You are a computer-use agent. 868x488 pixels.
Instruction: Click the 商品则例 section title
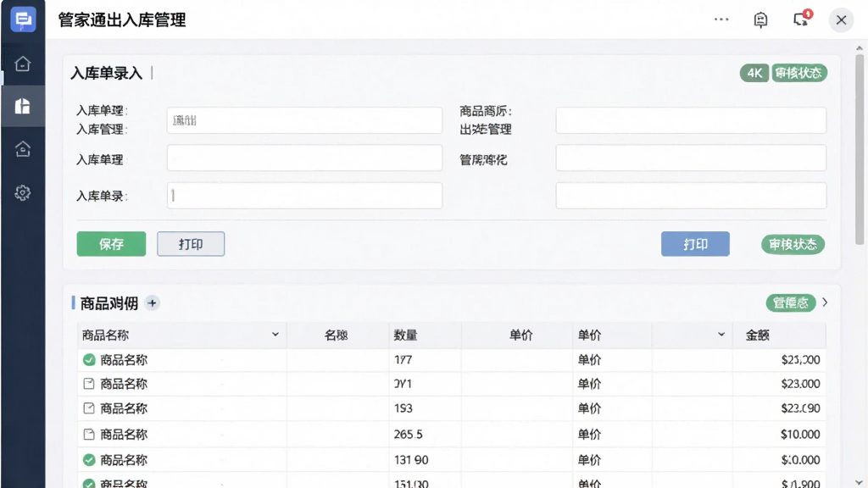point(109,303)
